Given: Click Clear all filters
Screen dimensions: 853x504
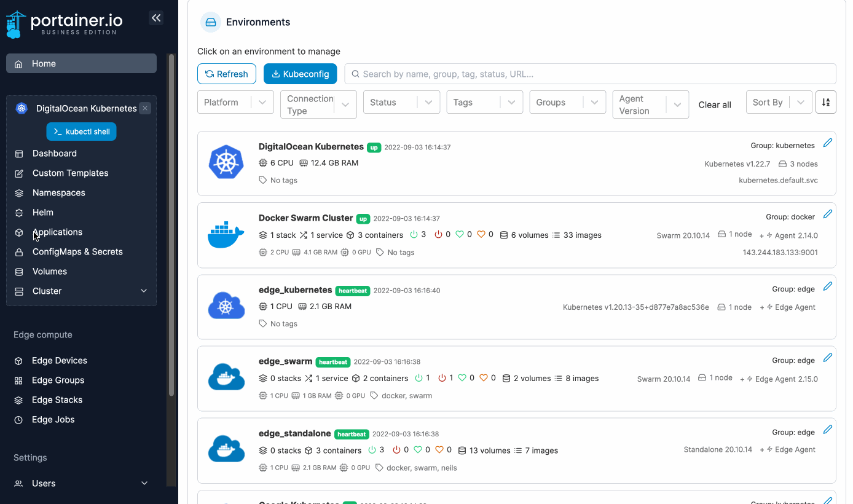Looking at the screenshot, I should 715,105.
